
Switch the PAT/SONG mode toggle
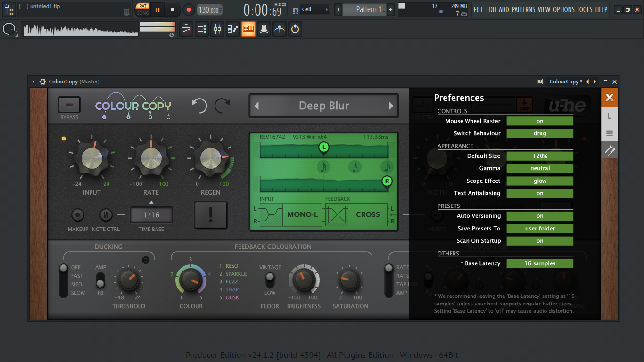click(x=142, y=9)
